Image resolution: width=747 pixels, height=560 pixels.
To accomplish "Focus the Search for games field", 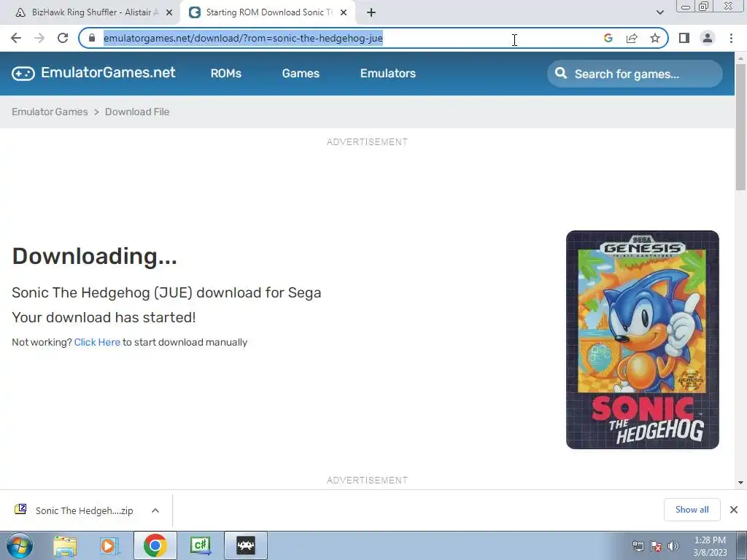I will pyautogui.click(x=635, y=74).
